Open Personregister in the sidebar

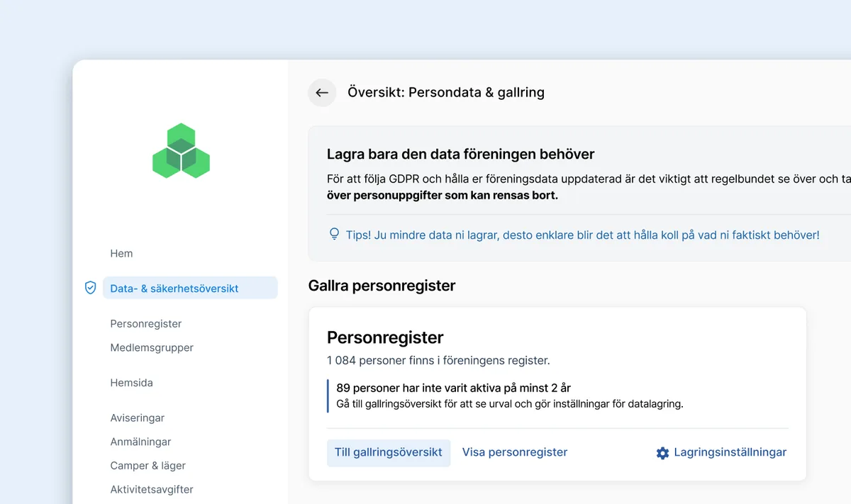(x=146, y=323)
